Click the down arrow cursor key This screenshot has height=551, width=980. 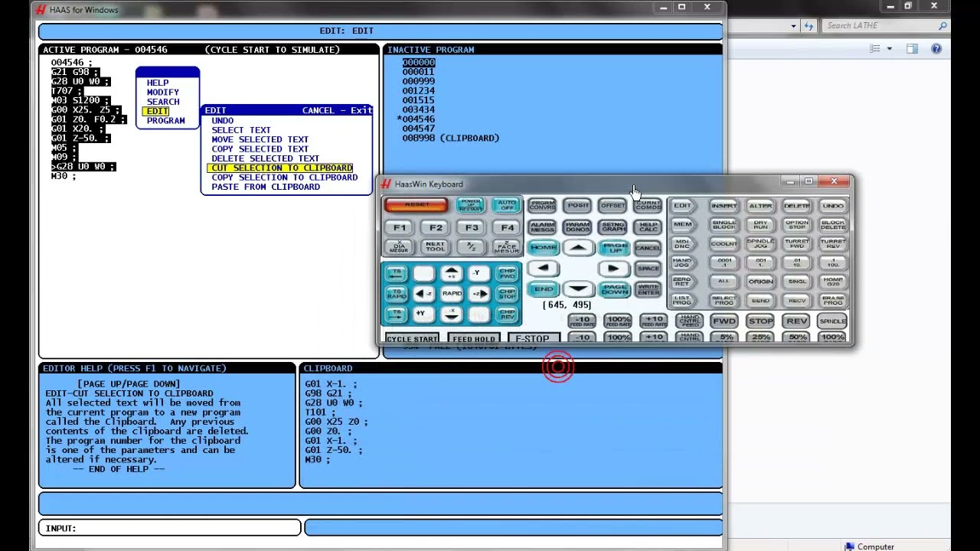[578, 289]
